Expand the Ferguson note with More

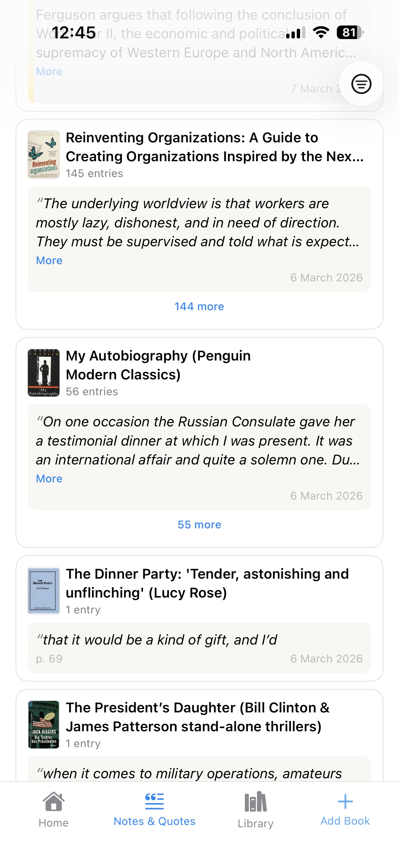pyautogui.click(x=49, y=72)
